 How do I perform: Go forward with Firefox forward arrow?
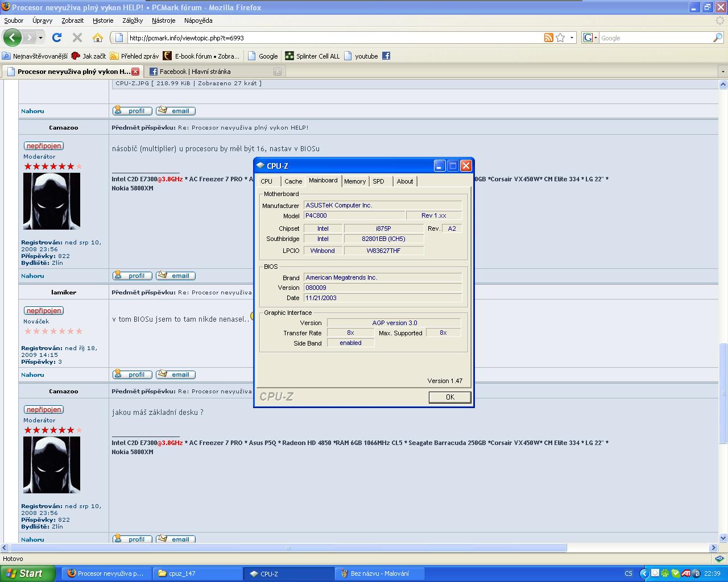tap(29, 38)
